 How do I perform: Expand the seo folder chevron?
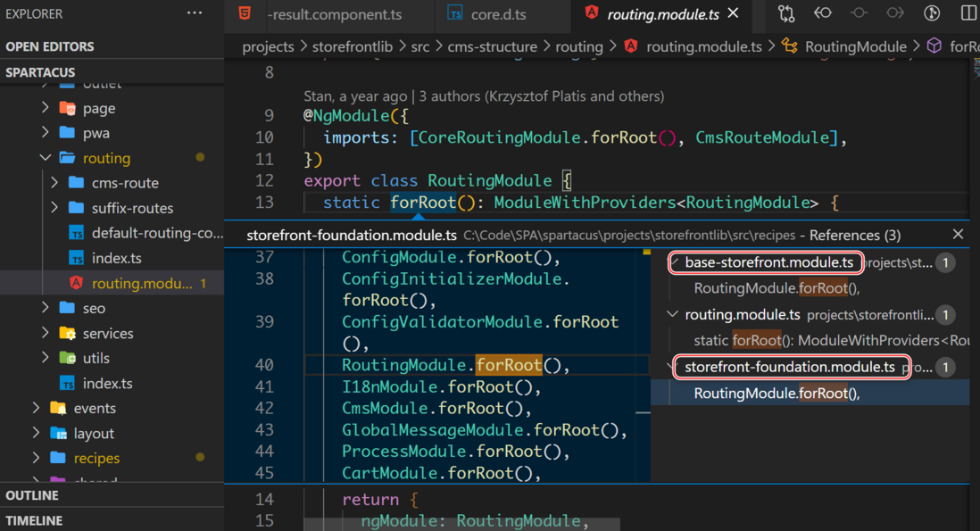tap(45, 307)
